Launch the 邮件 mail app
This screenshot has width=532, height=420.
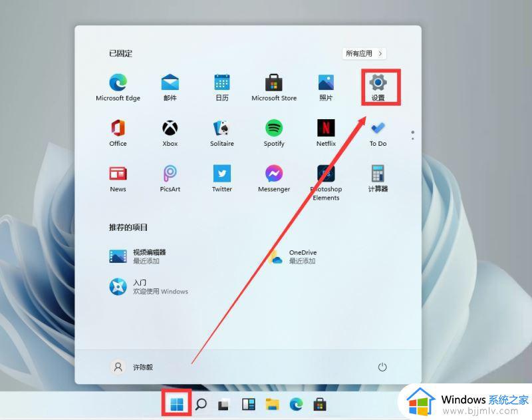pyautogui.click(x=170, y=87)
